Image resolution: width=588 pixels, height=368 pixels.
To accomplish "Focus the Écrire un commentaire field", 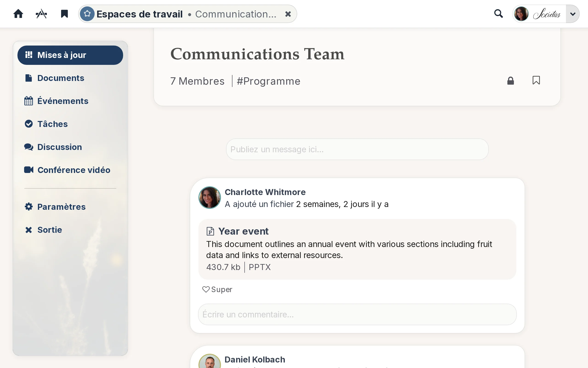I will (x=357, y=314).
